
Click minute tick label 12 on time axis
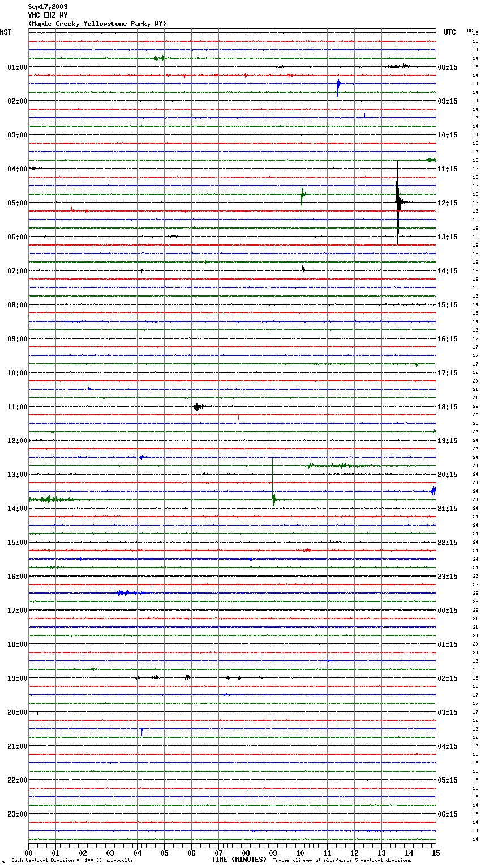354,853
